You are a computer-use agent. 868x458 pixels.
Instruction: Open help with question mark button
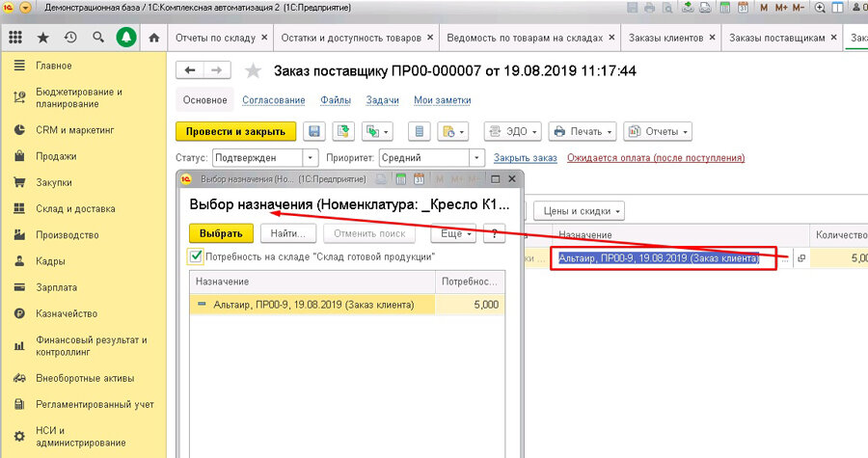point(494,233)
